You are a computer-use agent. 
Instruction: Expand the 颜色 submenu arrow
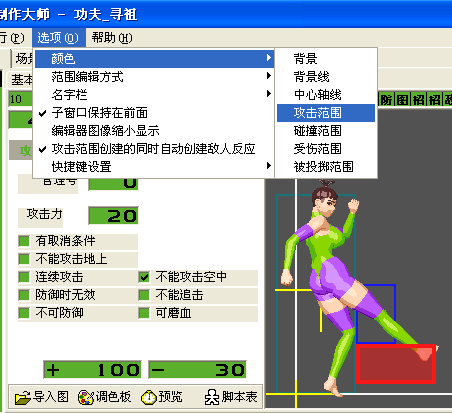point(269,58)
